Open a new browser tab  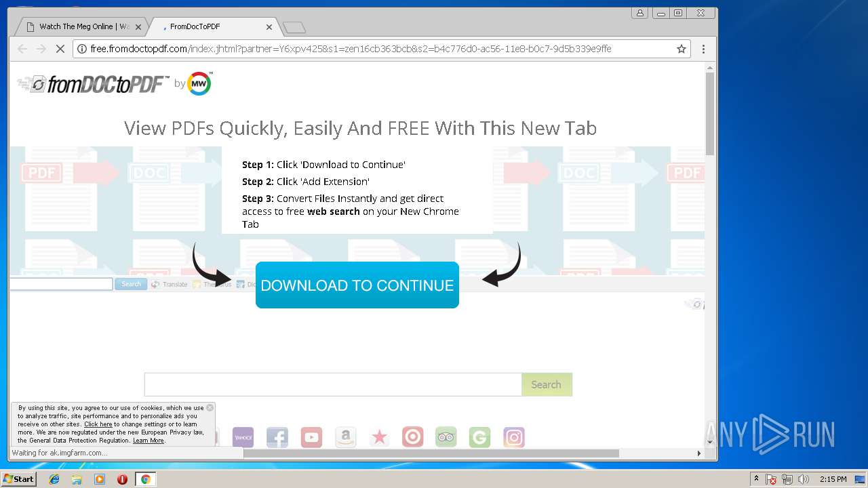[294, 27]
